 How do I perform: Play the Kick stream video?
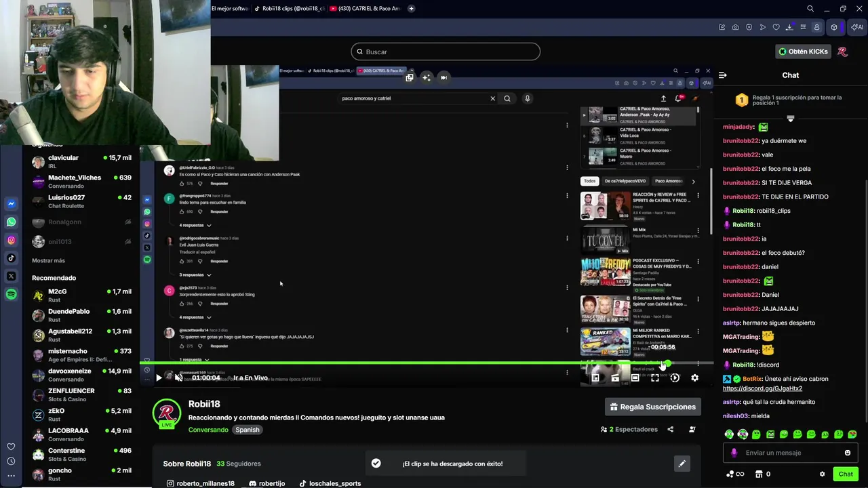[159, 378]
